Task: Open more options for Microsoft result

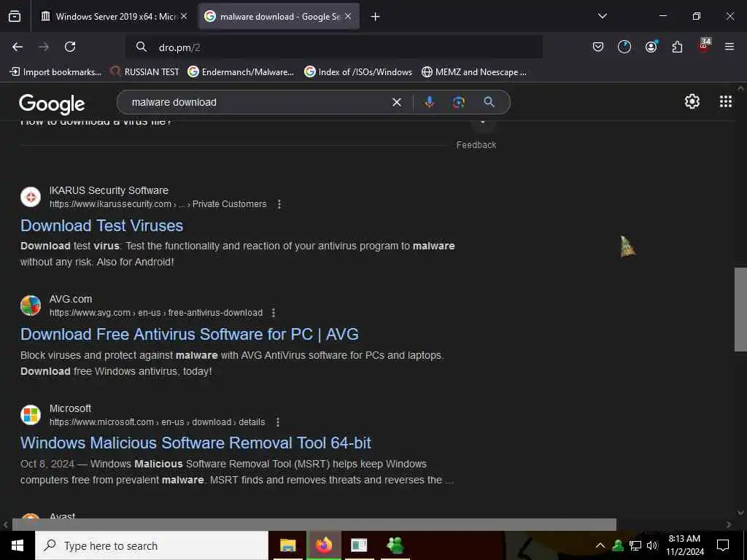Action: pos(278,422)
